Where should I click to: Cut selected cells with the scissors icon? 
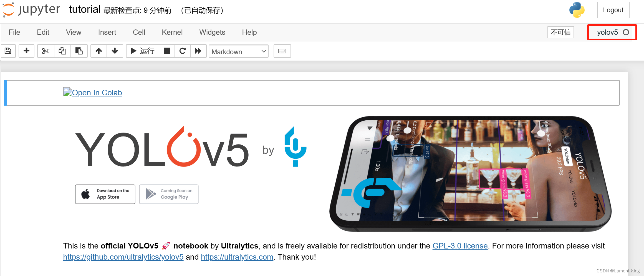(46, 51)
